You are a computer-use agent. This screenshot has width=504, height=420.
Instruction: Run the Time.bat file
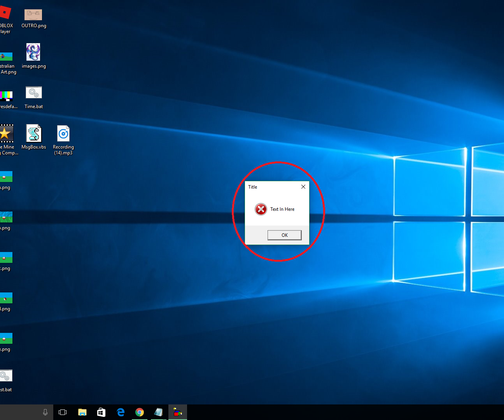point(33,93)
